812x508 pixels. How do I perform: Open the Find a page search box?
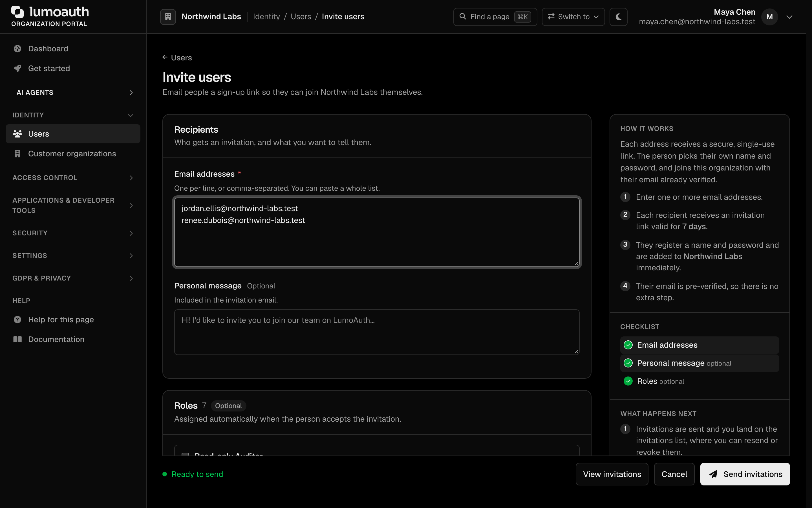(x=495, y=16)
